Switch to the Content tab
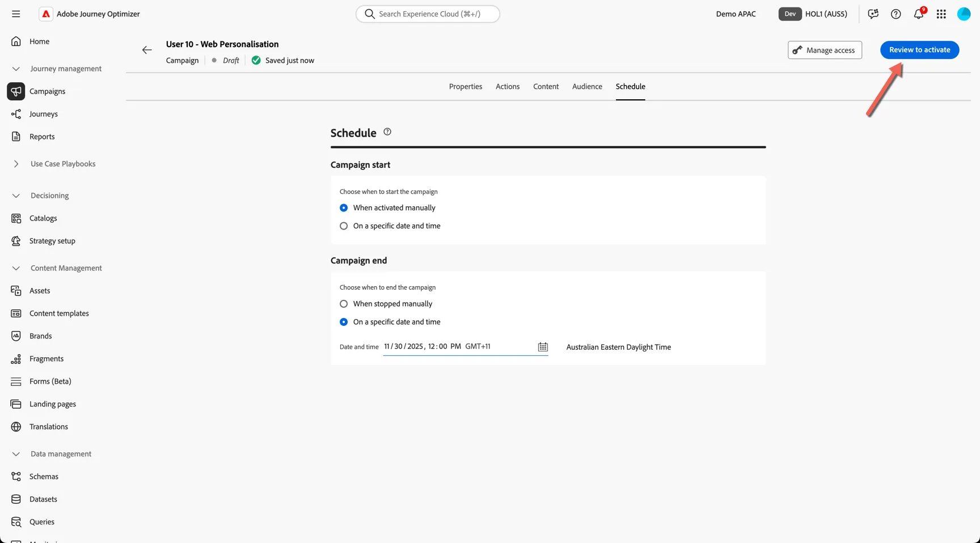The image size is (980, 543). click(x=546, y=87)
